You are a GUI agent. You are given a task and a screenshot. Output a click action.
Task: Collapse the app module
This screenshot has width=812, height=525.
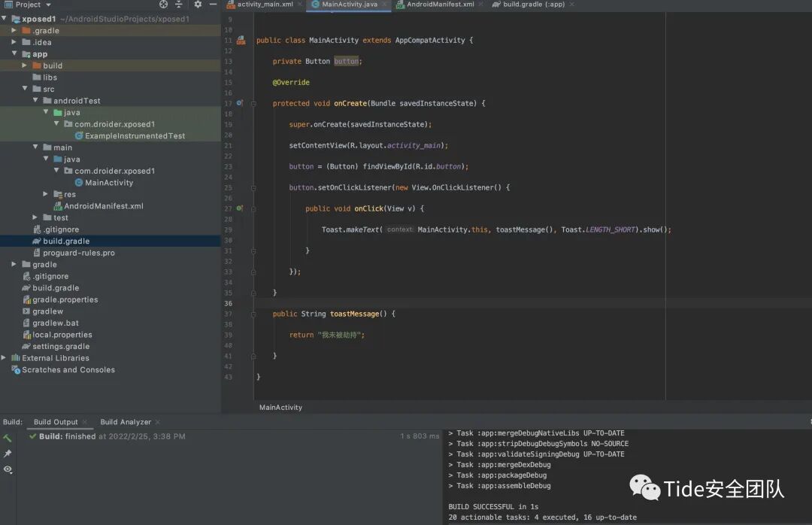point(14,54)
